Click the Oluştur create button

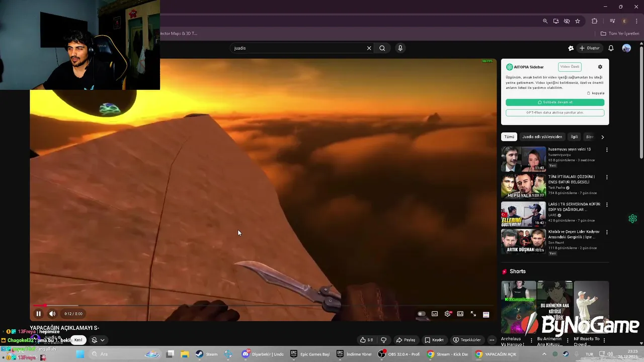[589, 48]
